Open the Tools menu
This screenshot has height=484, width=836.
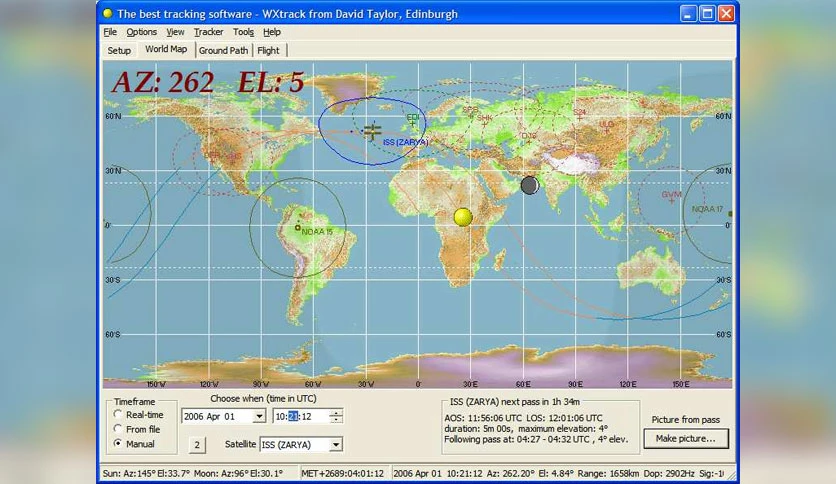tap(243, 32)
